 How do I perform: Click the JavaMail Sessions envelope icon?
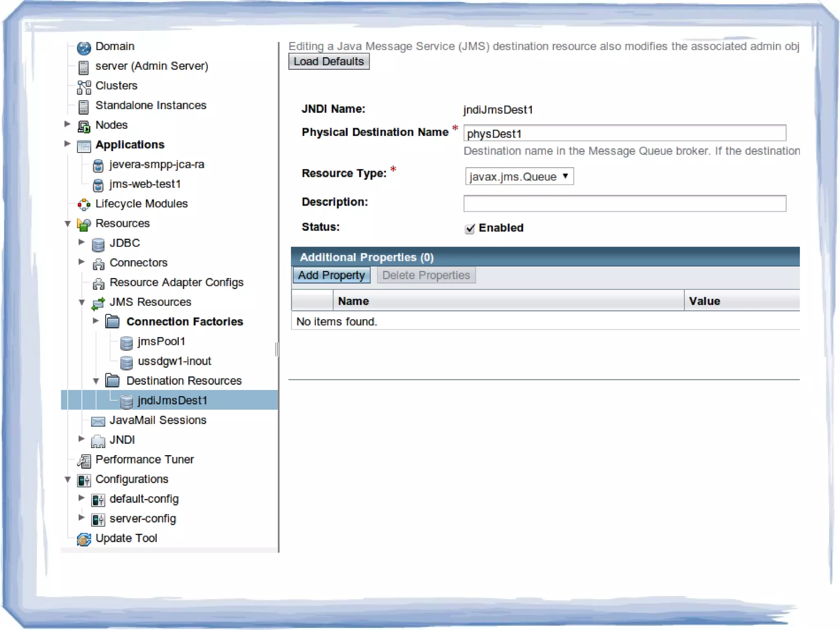tap(98, 421)
